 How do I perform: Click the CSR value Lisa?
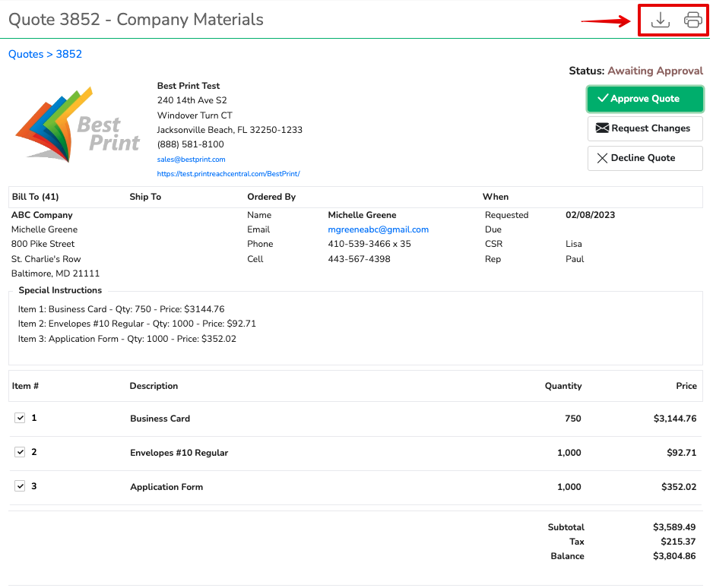[x=574, y=244]
